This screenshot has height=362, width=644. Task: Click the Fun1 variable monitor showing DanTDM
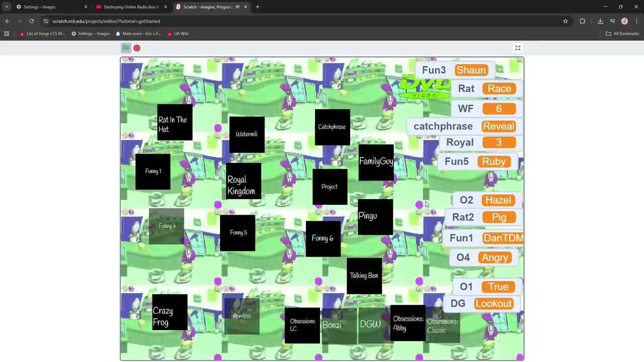pos(484,238)
